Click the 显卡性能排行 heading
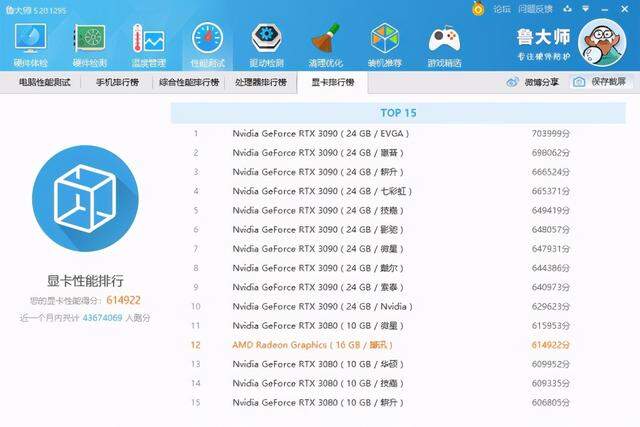640x427 pixels. (x=85, y=281)
